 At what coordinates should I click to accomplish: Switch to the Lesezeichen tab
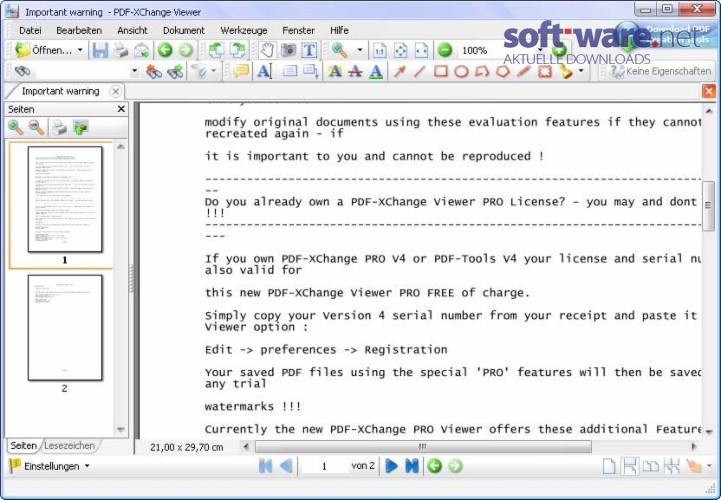point(69,445)
